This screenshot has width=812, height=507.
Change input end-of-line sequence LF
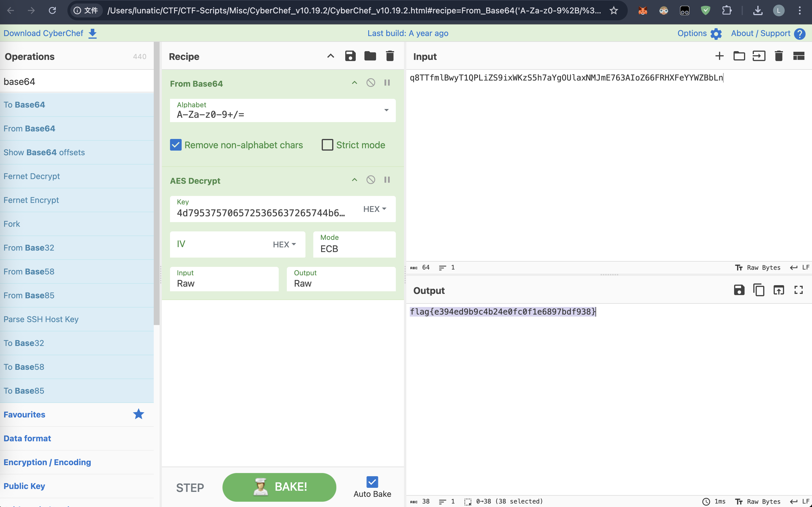click(800, 267)
